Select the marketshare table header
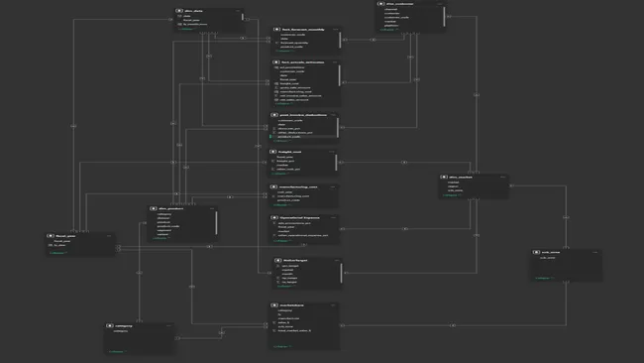The image size is (644, 363). pyautogui.click(x=304, y=305)
